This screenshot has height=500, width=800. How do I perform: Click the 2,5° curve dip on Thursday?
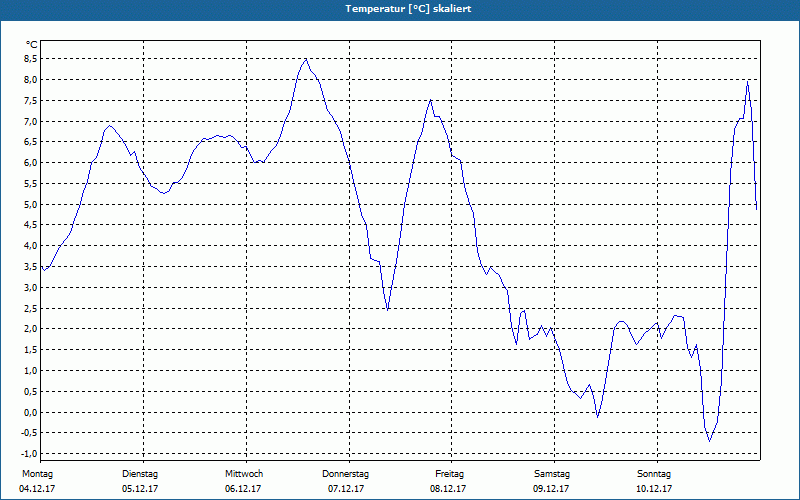388,309
